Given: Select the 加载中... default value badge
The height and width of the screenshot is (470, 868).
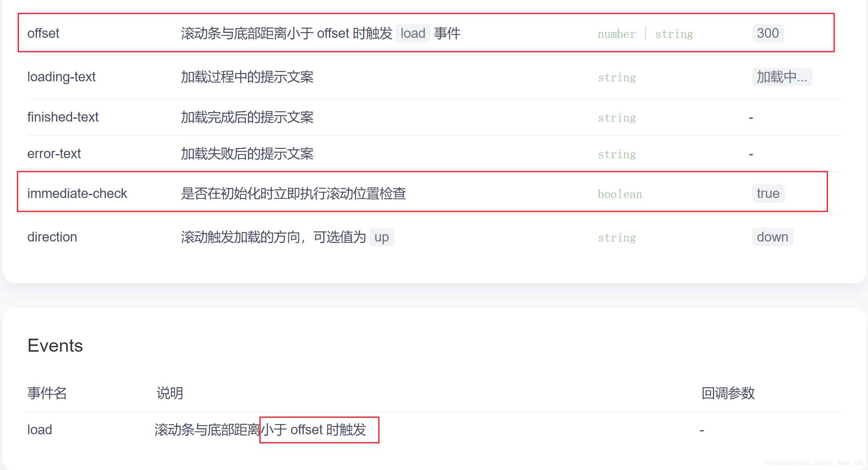Looking at the screenshot, I should [x=782, y=76].
